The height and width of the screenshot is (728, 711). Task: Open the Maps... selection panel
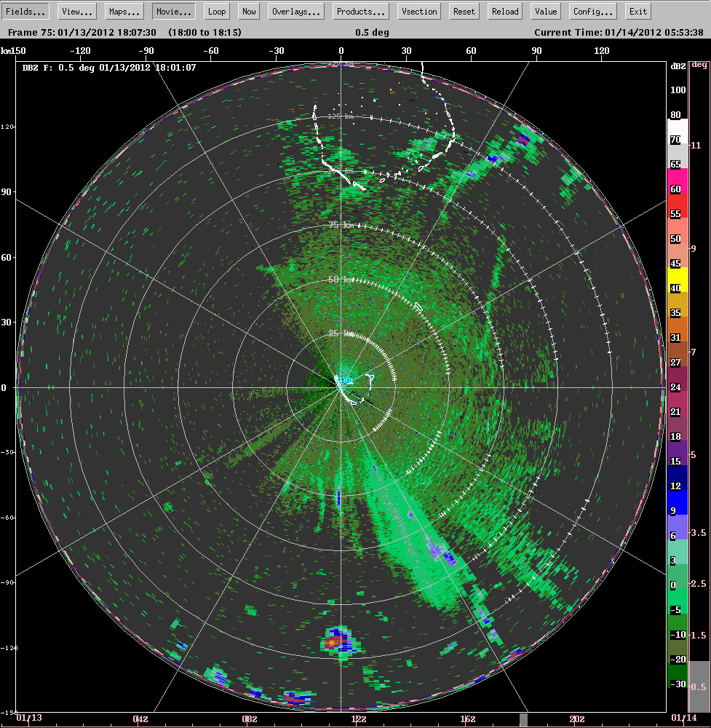click(x=124, y=12)
